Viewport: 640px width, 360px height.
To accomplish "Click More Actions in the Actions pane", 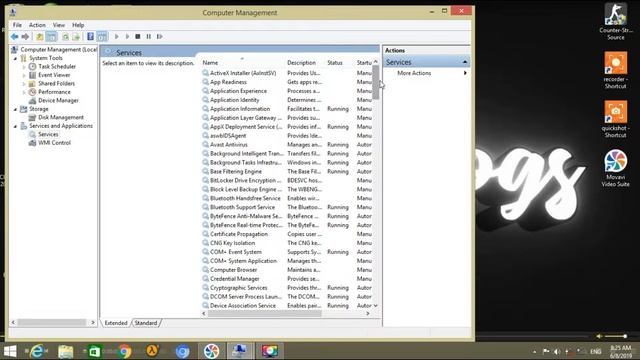I will [x=414, y=73].
